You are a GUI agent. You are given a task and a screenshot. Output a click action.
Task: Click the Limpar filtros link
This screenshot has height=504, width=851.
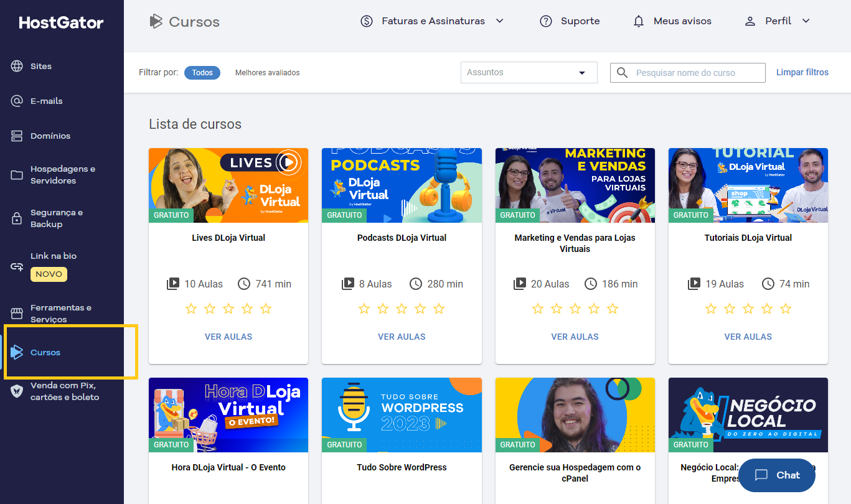[802, 73]
